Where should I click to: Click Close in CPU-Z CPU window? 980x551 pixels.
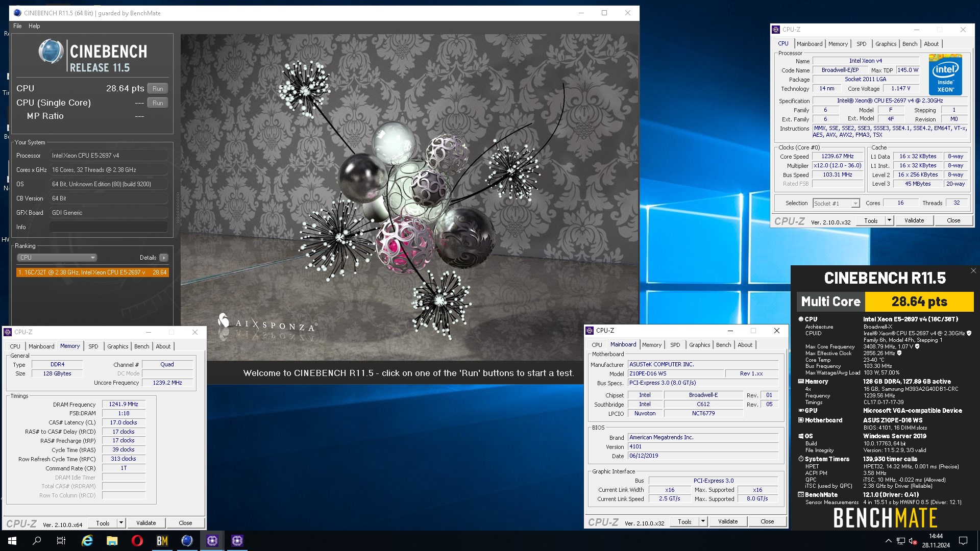click(953, 220)
